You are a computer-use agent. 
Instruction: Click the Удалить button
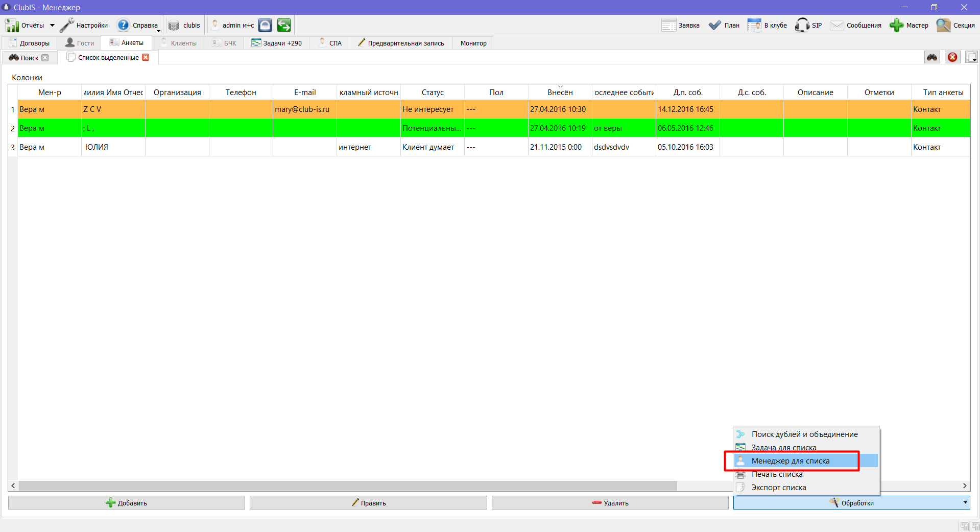[610, 503]
